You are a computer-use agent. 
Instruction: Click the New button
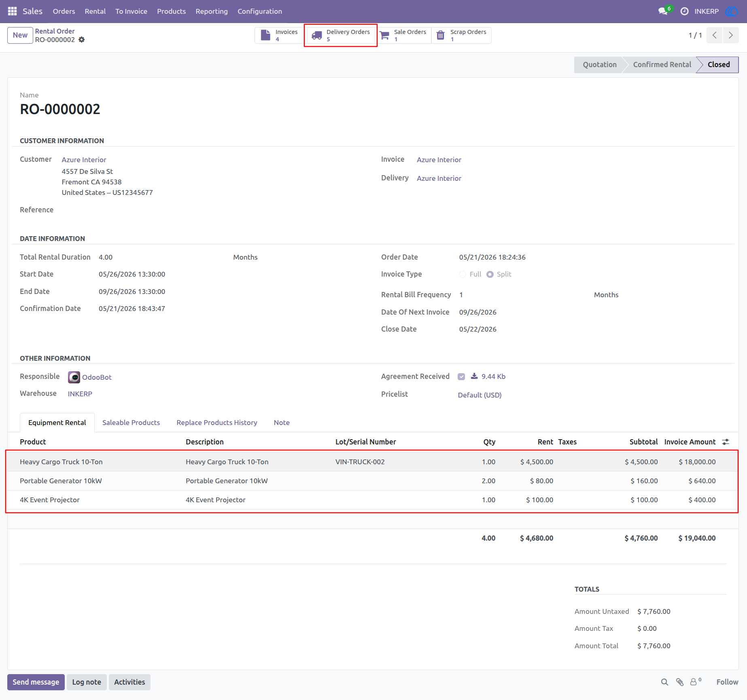pyautogui.click(x=20, y=35)
